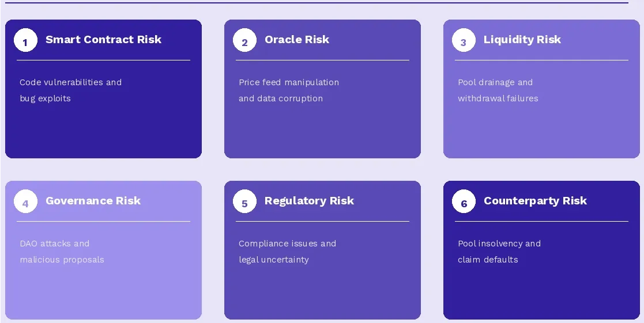Click the number 1 circle badge

point(25,40)
